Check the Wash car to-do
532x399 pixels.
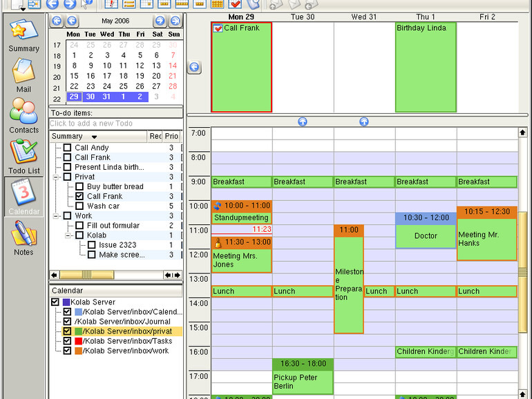pyautogui.click(x=79, y=206)
